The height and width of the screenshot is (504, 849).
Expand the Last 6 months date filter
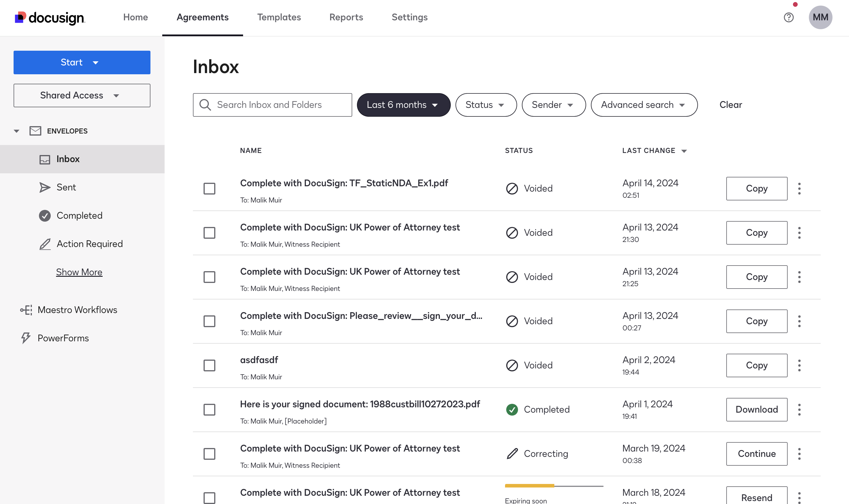[x=403, y=105]
